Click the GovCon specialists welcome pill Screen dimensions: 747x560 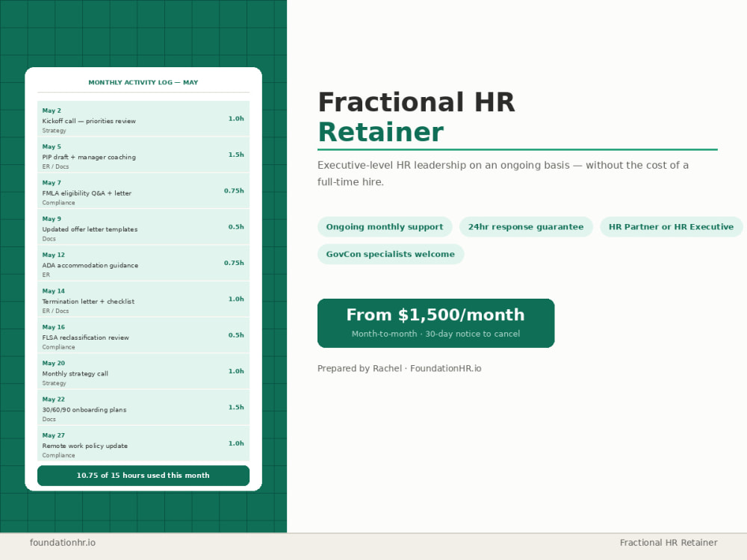click(391, 255)
